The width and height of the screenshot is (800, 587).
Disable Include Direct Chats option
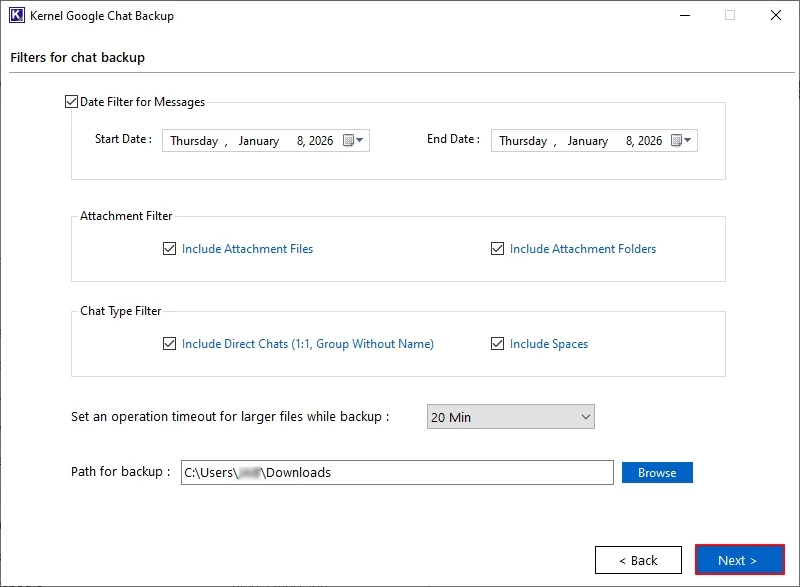(x=169, y=344)
